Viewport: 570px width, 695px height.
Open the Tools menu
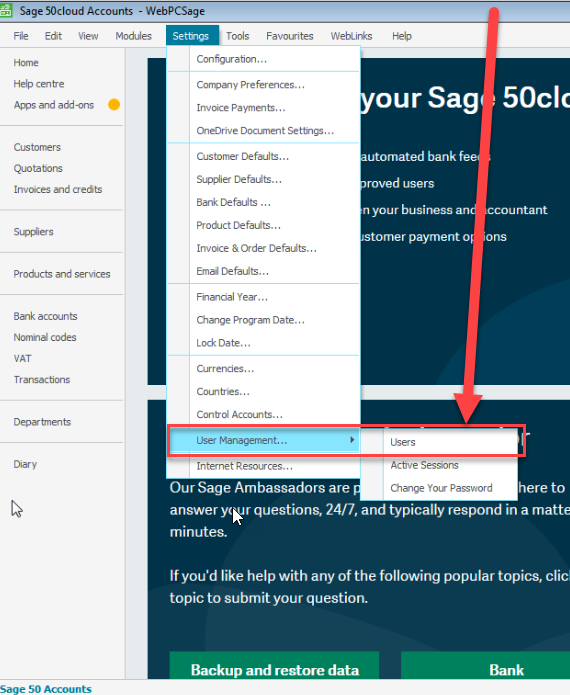pyautogui.click(x=238, y=36)
